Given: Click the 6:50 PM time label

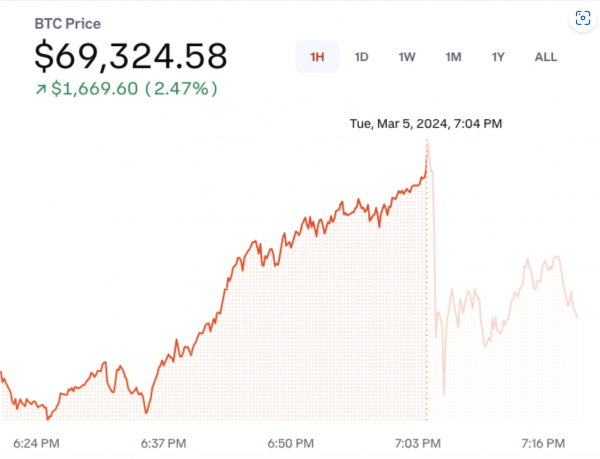Looking at the screenshot, I should tap(293, 441).
